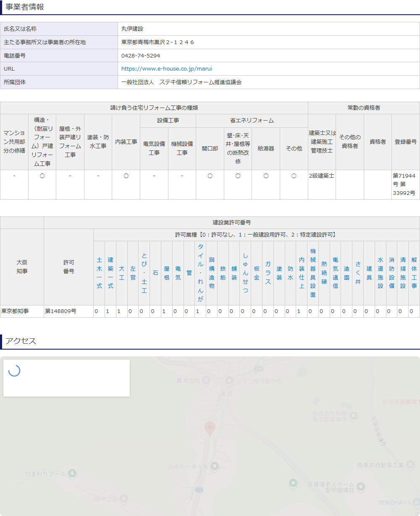Click the しゅんせつ column header link
The width and height of the screenshot is (420, 516).
[245, 273]
